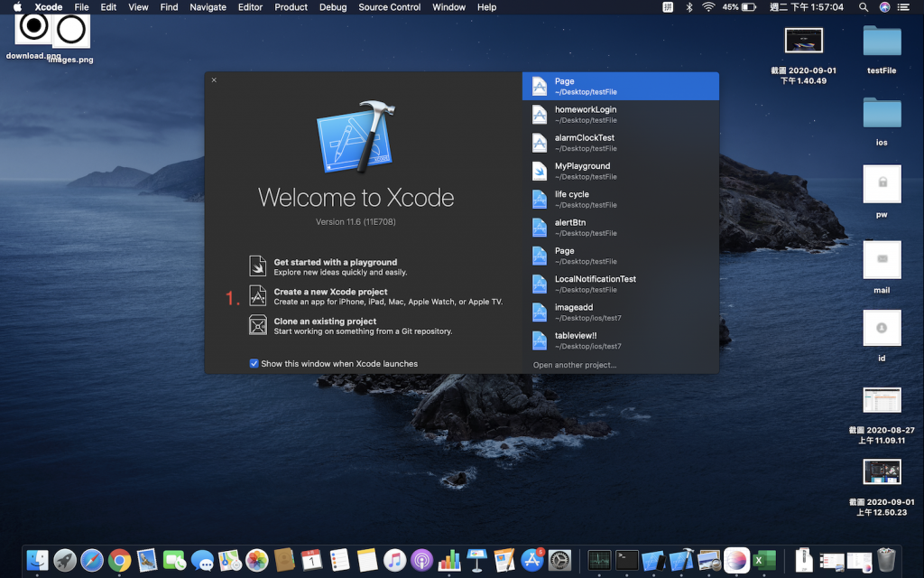Open Simulator from the Dock
Image resolution: width=924 pixels, height=578 pixels.
654,560
